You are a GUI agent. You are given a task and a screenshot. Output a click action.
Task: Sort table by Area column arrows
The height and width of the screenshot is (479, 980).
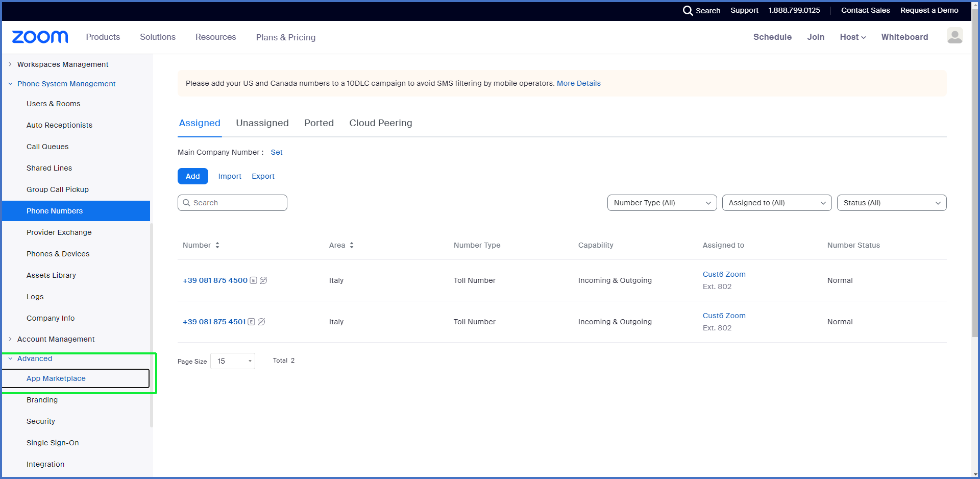pyautogui.click(x=352, y=245)
